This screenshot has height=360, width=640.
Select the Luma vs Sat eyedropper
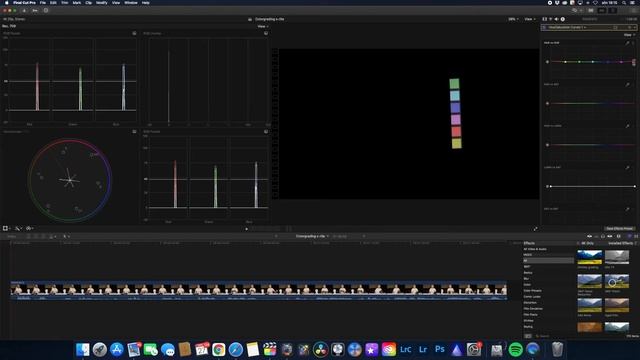coord(627,167)
